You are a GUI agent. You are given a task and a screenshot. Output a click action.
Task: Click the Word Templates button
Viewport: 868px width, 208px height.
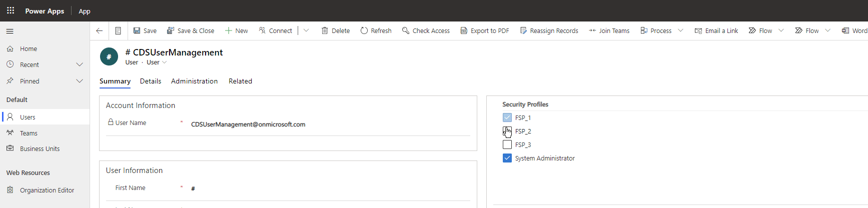point(854,30)
